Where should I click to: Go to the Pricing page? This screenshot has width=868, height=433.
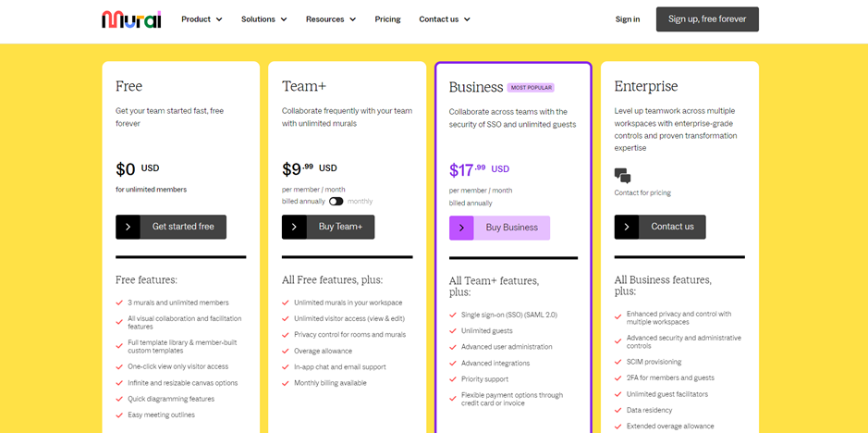(x=387, y=19)
